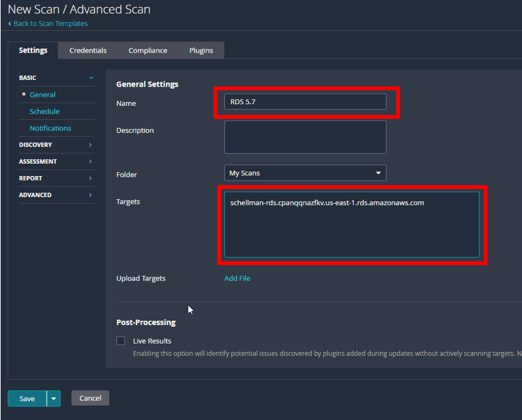The width and height of the screenshot is (522, 420).
Task: Select the Plugins tab
Action: (201, 49)
